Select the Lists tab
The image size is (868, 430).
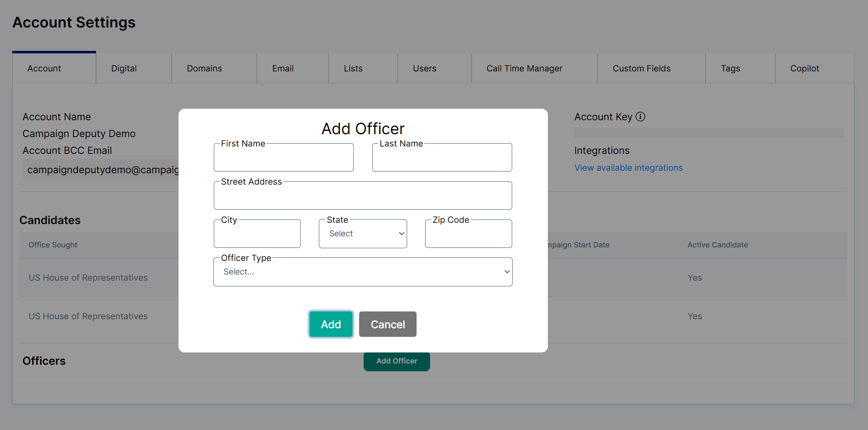tap(353, 69)
